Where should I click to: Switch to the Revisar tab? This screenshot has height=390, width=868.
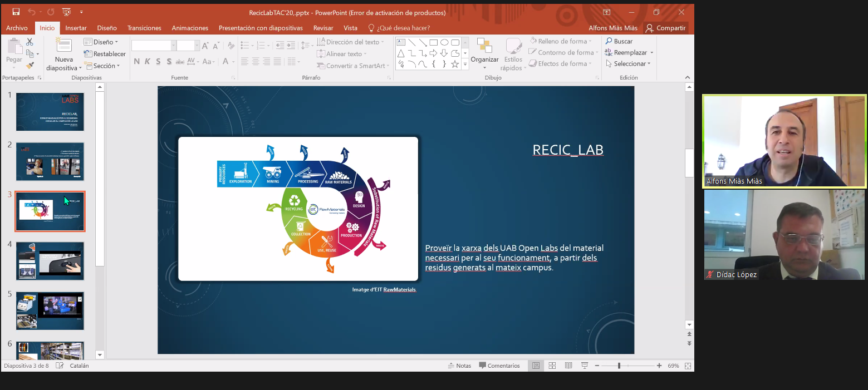pos(323,28)
